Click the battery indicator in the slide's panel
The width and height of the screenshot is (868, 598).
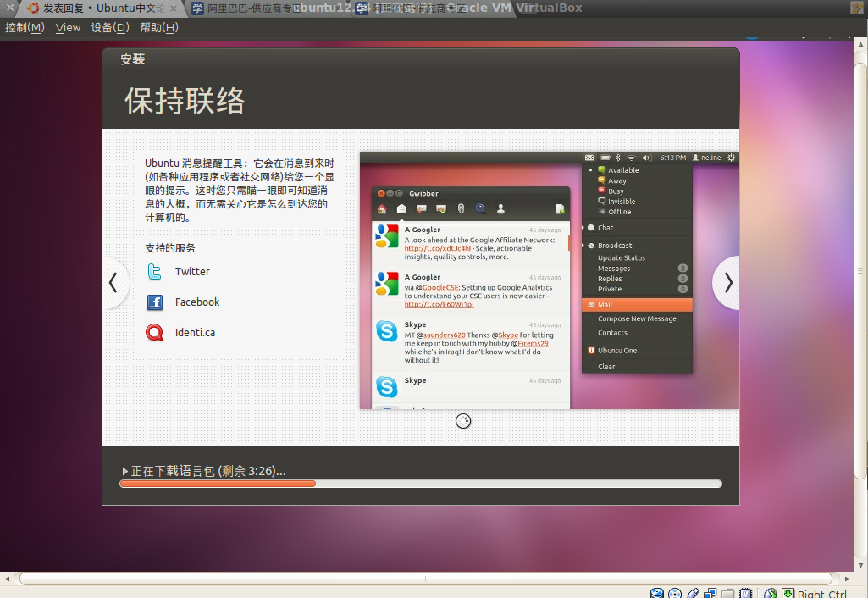(x=605, y=158)
